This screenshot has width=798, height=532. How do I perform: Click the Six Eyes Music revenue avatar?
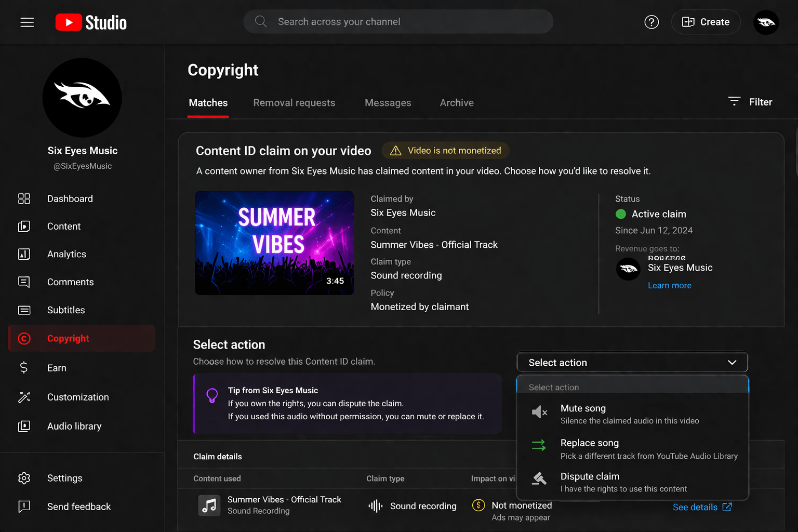(628, 269)
